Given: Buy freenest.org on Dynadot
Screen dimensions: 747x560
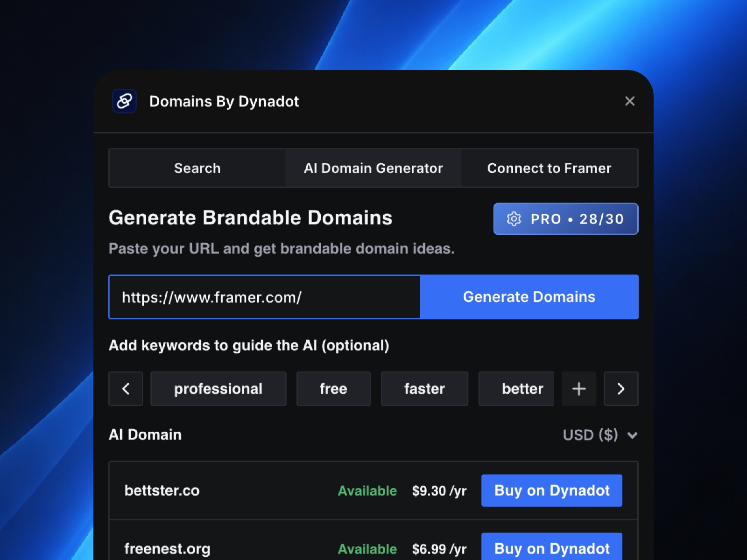Looking at the screenshot, I should pyautogui.click(x=551, y=549).
